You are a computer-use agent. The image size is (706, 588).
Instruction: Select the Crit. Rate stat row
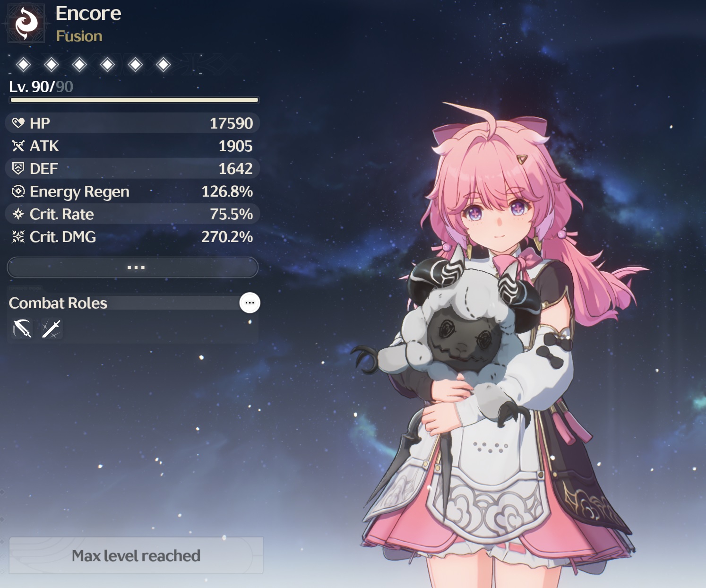[x=133, y=214]
